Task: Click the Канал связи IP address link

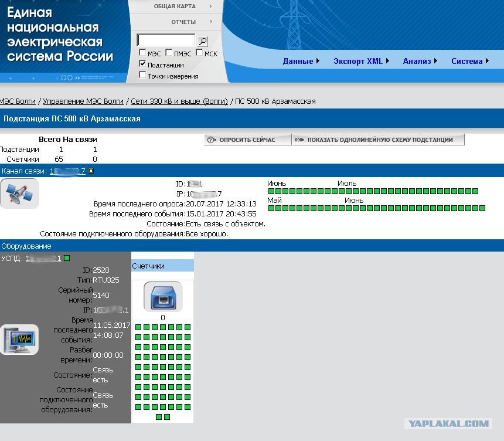Action: [67, 171]
